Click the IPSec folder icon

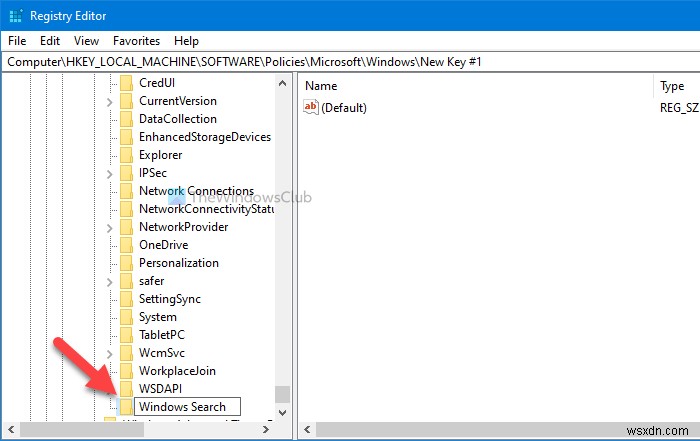click(126, 173)
